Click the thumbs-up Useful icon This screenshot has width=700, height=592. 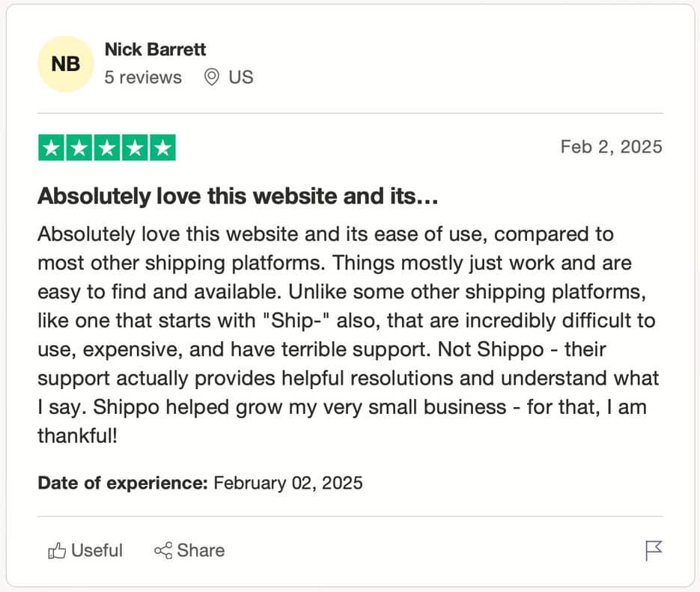57,551
